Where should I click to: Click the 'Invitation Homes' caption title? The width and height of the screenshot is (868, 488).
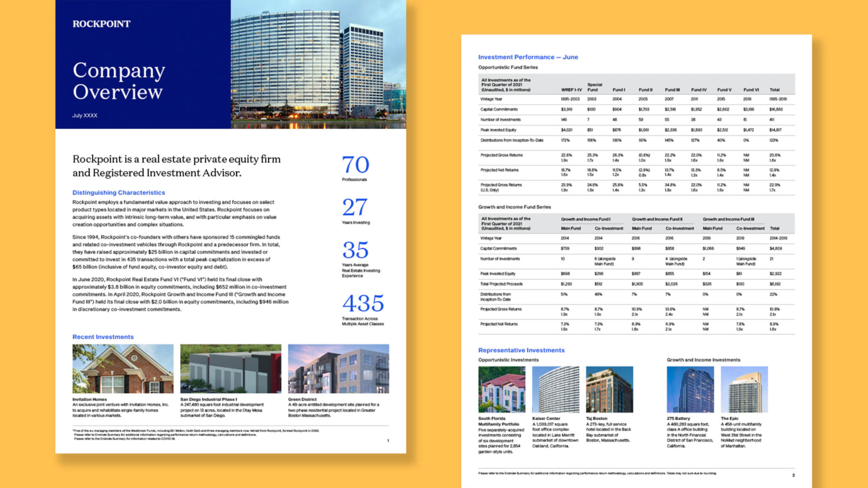point(89,399)
